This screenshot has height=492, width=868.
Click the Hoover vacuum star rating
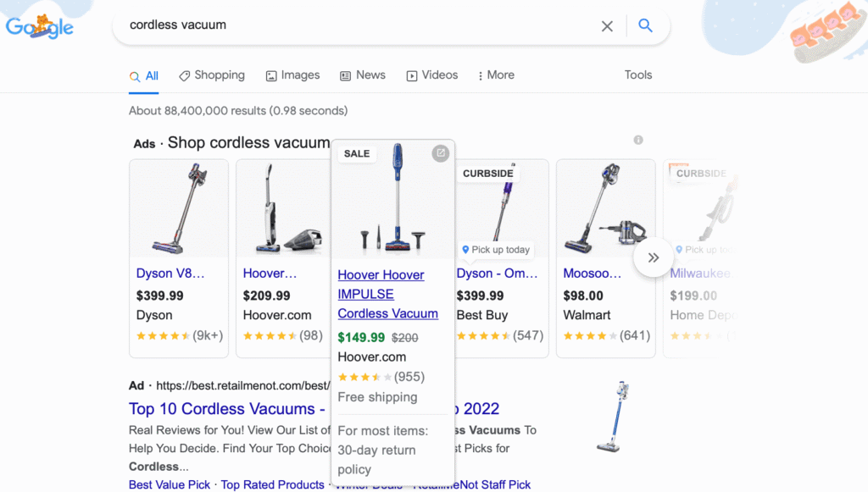[367, 376]
